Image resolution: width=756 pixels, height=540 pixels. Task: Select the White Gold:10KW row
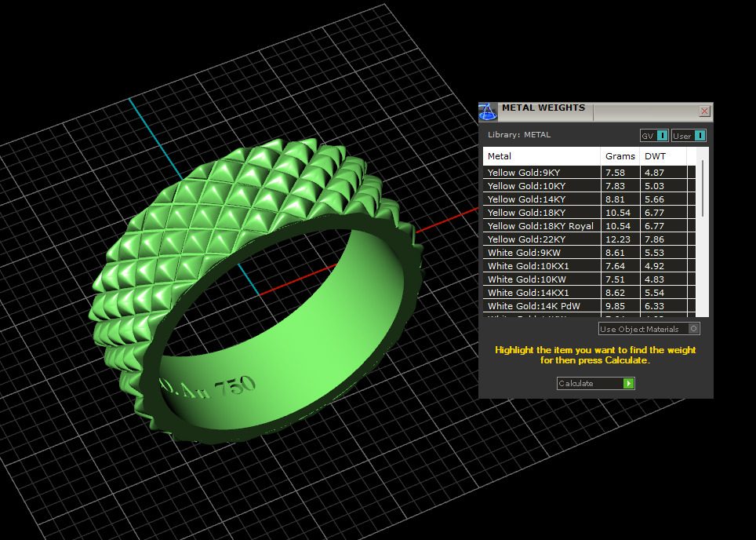coord(589,279)
